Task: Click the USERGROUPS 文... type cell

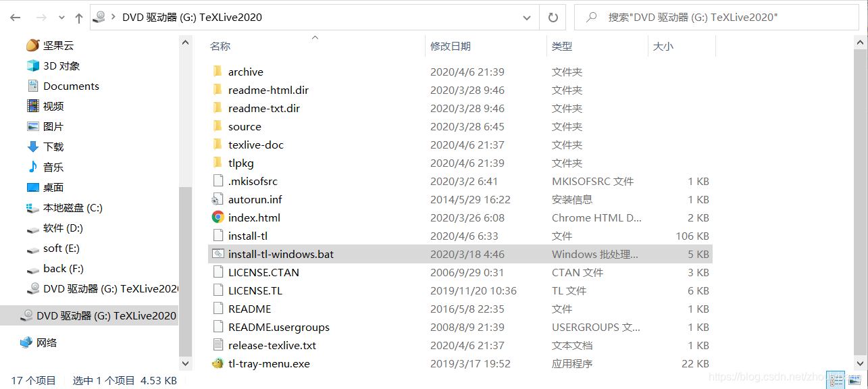Action: pos(596,327)
